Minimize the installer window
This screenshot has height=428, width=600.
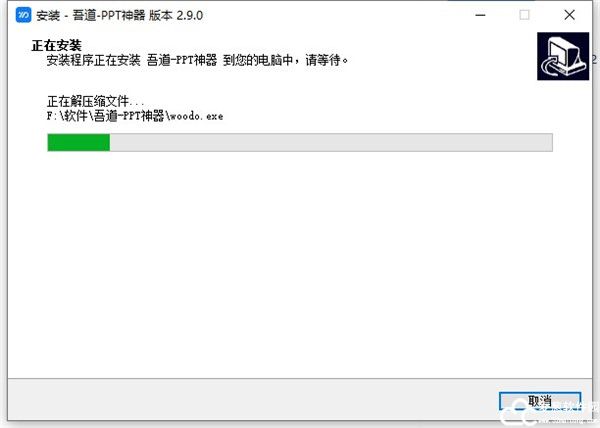tap(481, 15)
